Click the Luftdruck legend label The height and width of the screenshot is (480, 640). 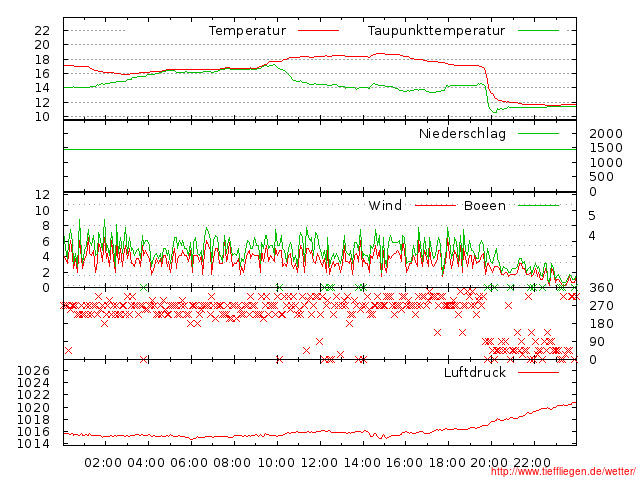[474, 373]
